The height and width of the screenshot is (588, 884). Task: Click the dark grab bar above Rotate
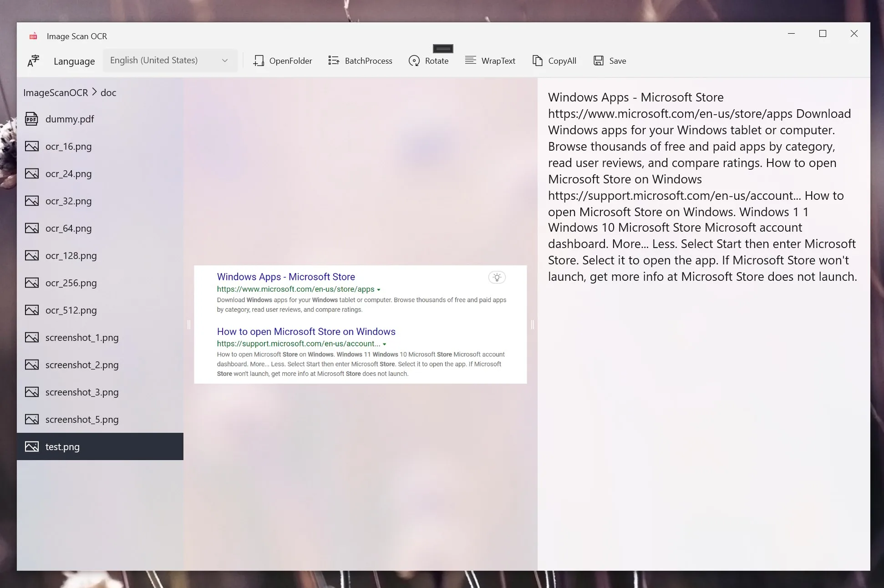443,49
